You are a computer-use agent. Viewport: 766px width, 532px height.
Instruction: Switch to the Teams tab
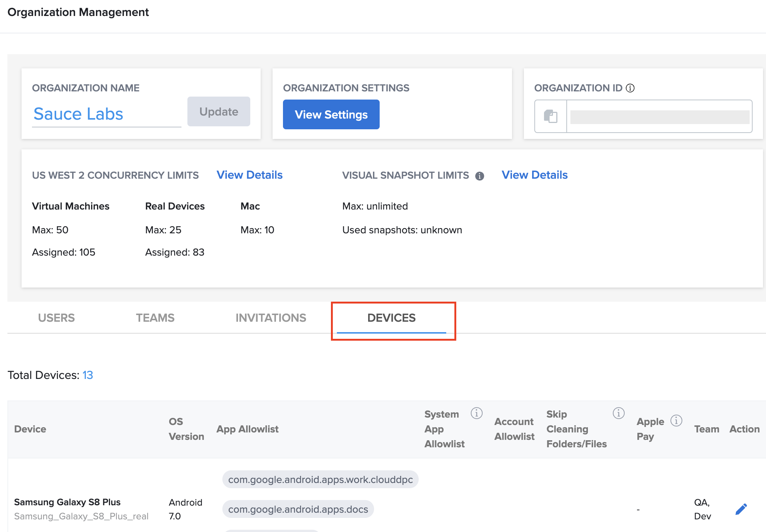coord(155,318)
